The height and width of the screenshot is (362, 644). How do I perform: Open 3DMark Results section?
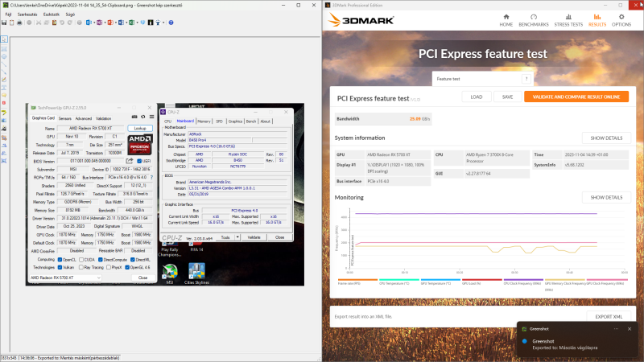(597, 20)
